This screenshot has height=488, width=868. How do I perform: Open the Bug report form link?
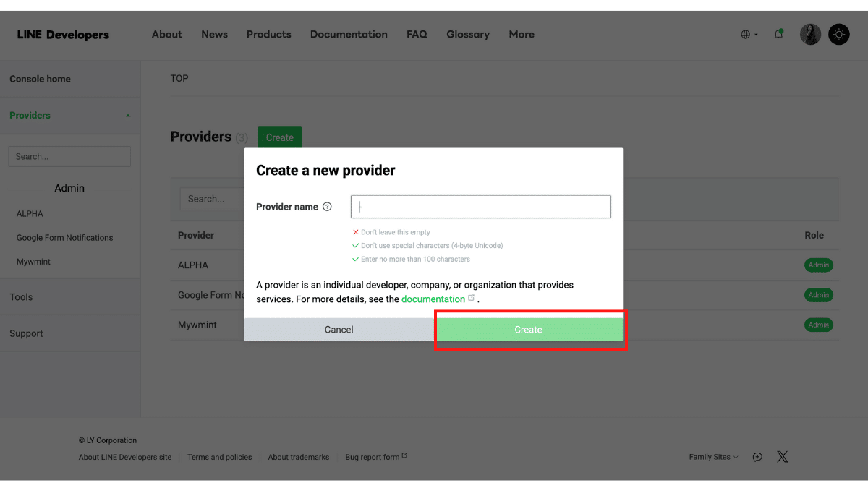373,457
